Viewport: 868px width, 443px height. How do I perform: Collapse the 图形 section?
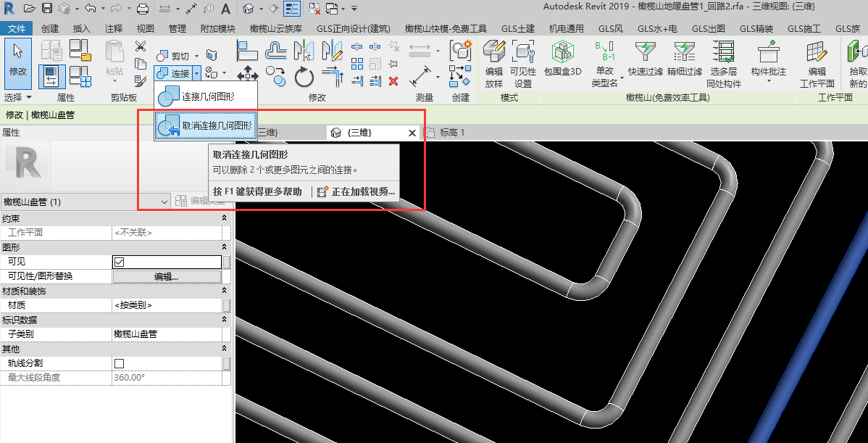point(224,247)
